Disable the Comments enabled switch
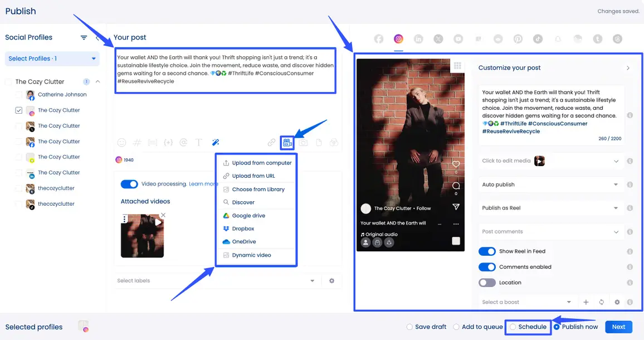The image size is (644, 340). click(487, 266)
